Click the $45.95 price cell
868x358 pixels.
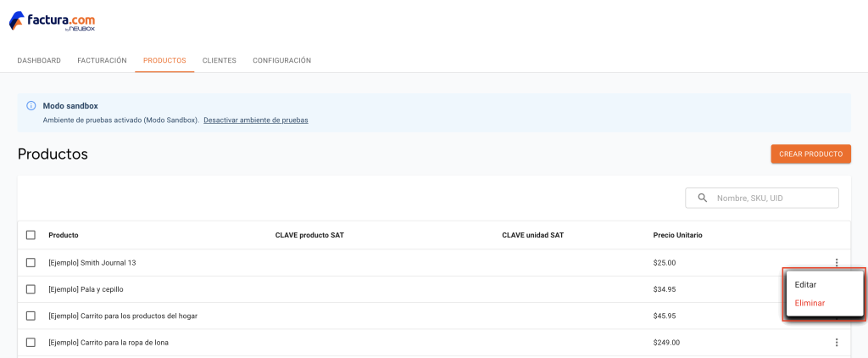[x=665, y=316]
